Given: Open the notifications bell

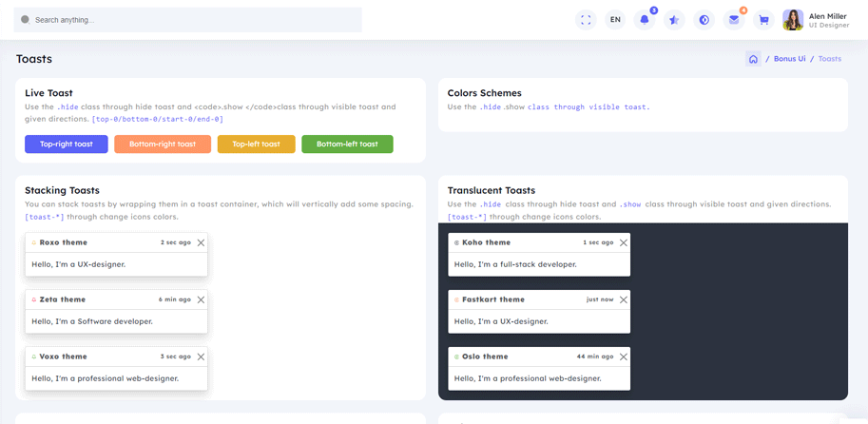Looking at the screenshot, I should pos(645,20).
